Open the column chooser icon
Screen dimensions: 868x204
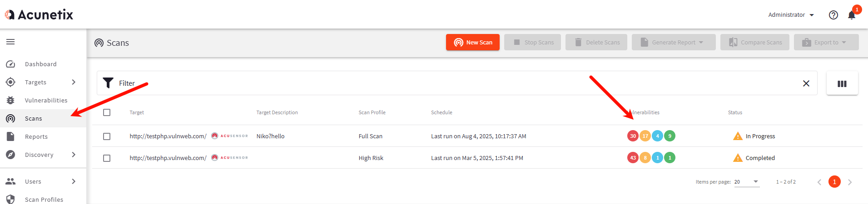[842, 83]
